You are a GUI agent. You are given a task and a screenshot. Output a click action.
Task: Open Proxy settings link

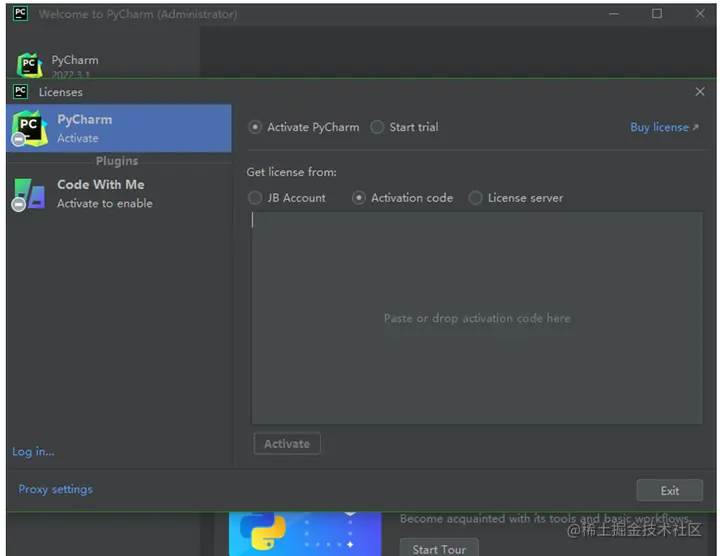56,489
